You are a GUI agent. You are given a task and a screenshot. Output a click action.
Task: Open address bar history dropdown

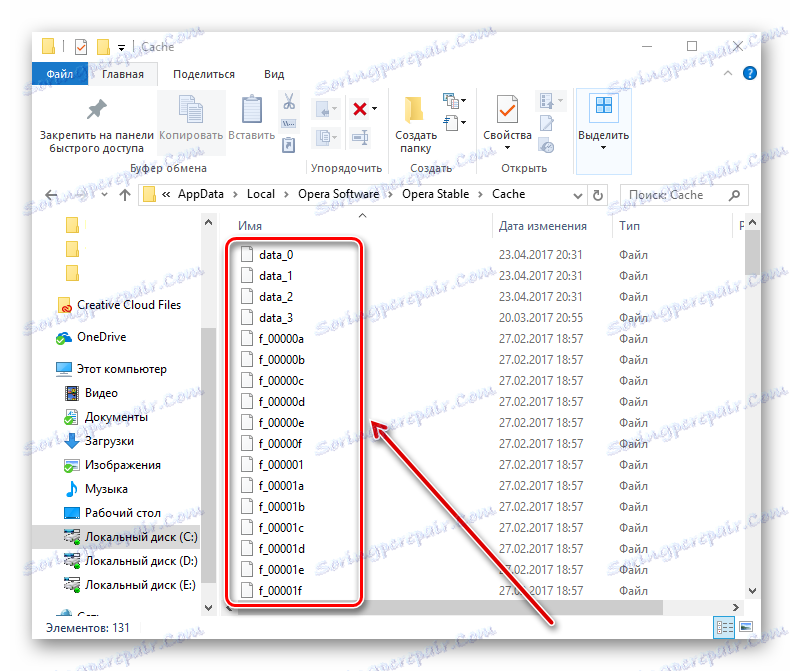click(578, 195)
